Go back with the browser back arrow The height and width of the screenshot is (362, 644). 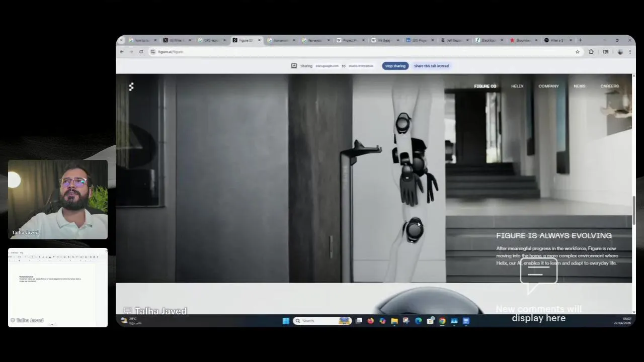tap(122, 52)
